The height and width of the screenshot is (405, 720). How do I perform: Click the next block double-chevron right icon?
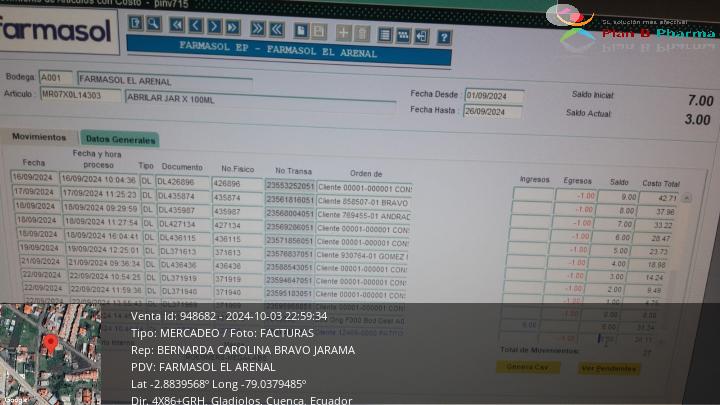pyautogui.click(x=258, y=28)
